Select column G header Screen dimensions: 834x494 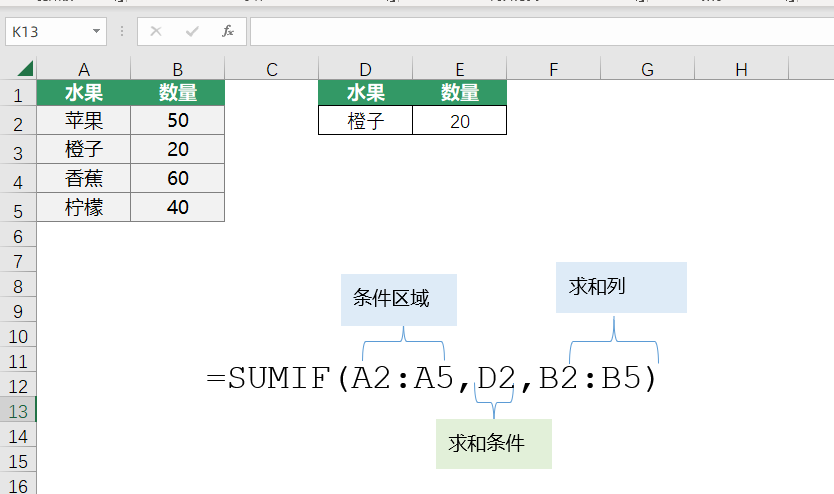point(647,69)
